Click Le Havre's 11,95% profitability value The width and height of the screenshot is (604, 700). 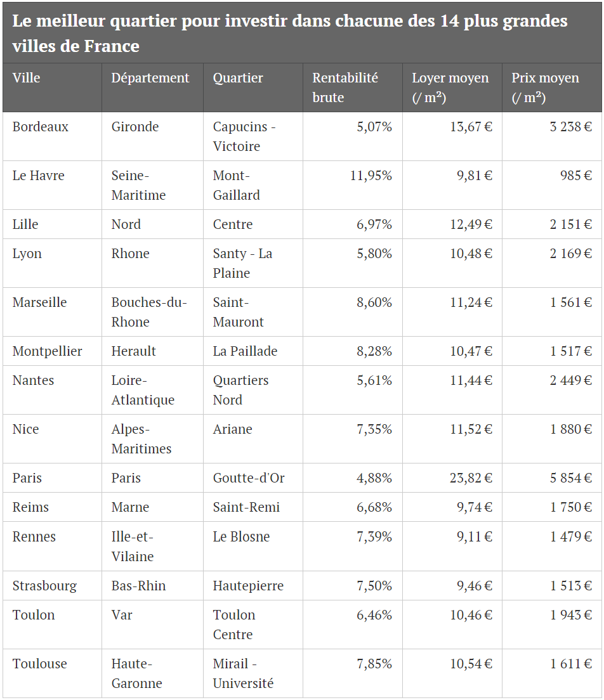(371, 176)
